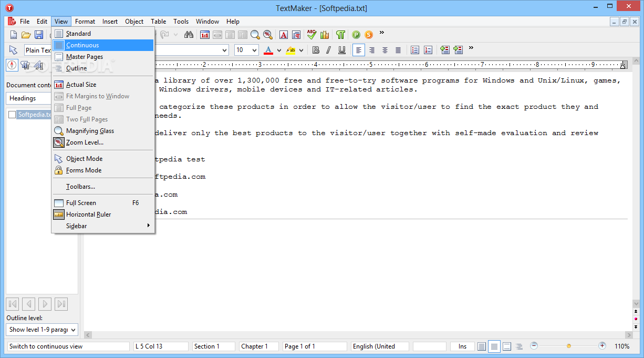This screenshot has width=644, height=358.
Task: Select Outline from the View menu
Action: pos(103,68)
